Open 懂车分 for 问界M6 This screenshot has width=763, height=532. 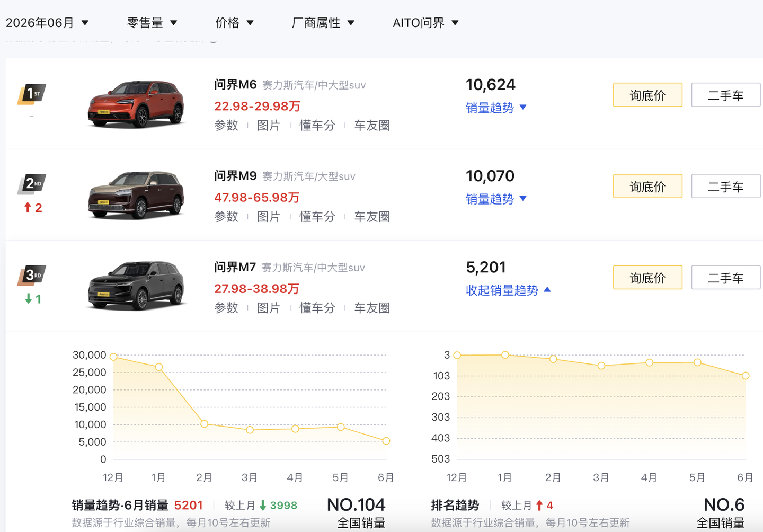tap(317, 126)
